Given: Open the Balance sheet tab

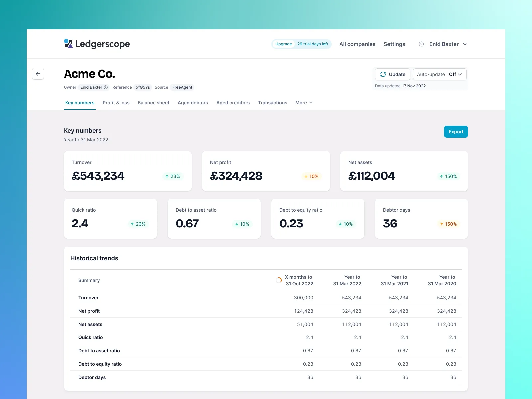Looking at the screenshot, I should point(153,103).
